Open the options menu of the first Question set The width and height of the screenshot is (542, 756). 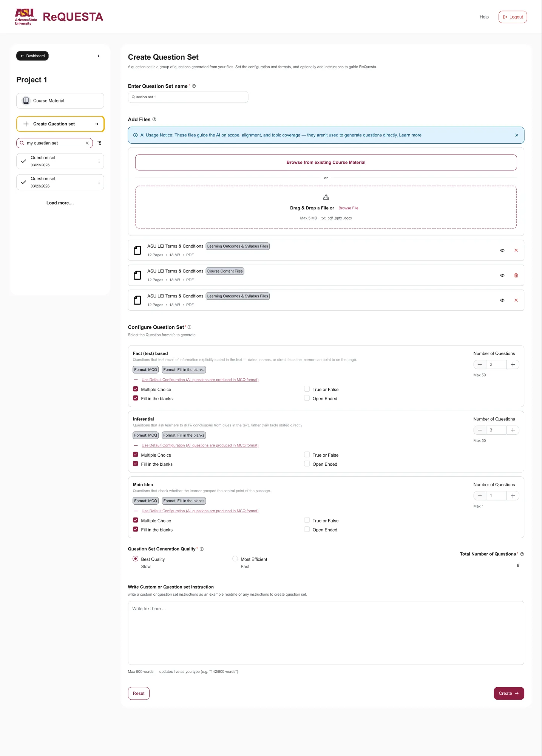click(99, 161)
